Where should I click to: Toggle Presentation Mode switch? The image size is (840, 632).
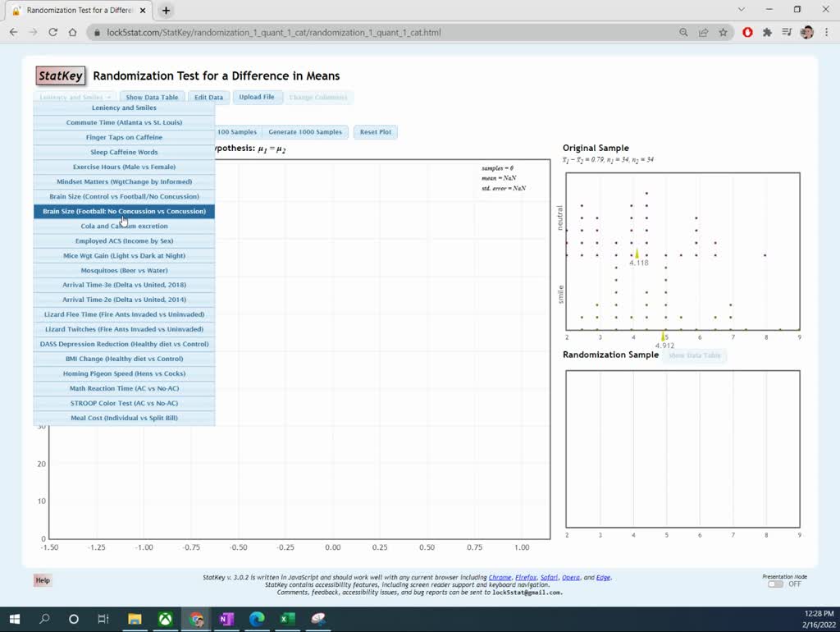click(x=775, y=584)
